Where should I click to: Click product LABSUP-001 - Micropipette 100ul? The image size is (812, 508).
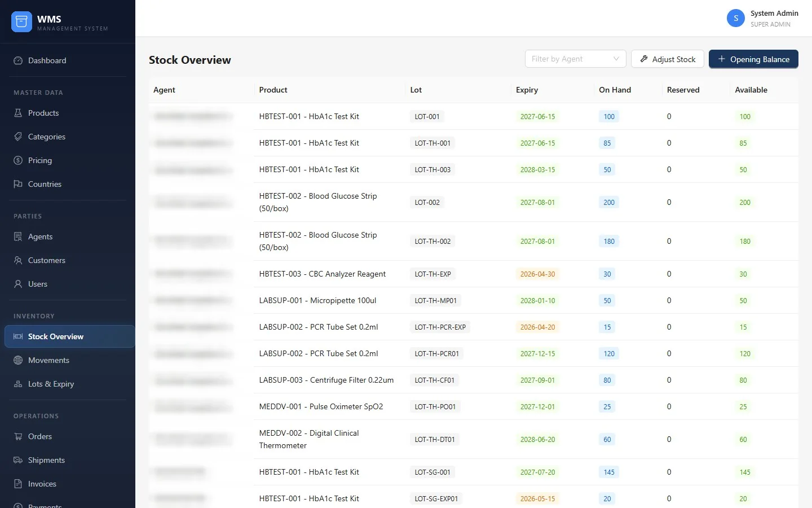click(x=317, y=300)
